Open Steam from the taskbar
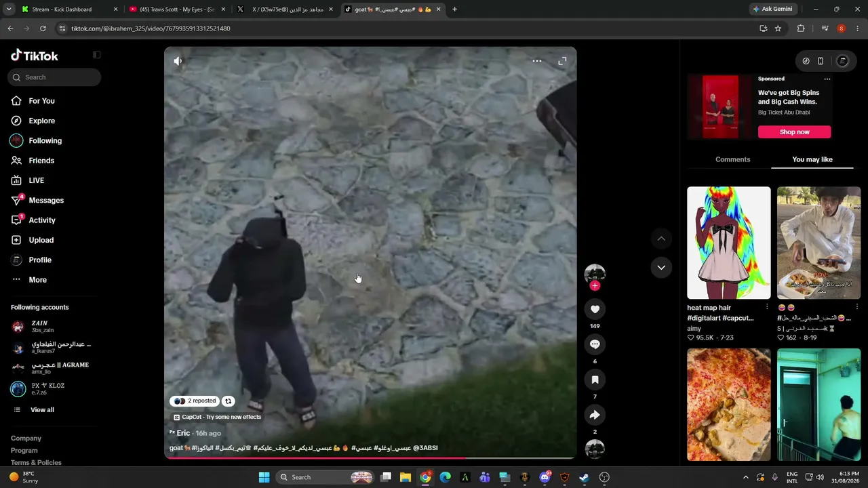Viewport: 868px width, 488px height. click(584, 477)
